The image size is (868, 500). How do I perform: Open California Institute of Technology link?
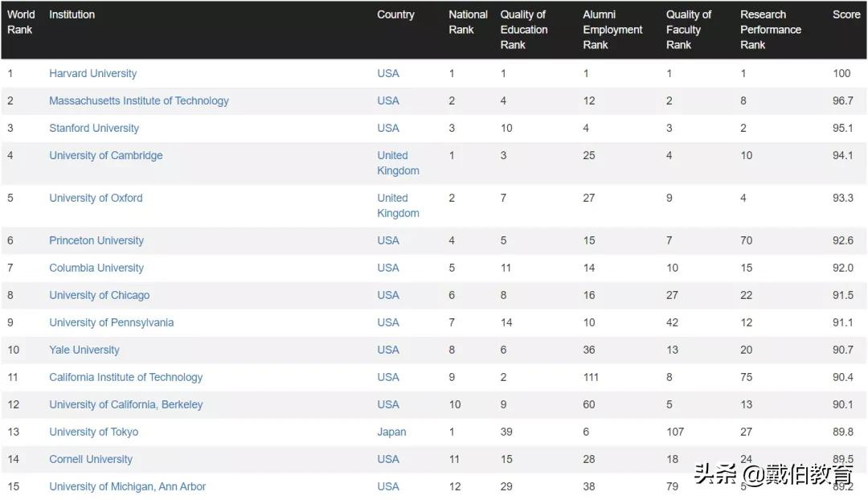(125, 377)
